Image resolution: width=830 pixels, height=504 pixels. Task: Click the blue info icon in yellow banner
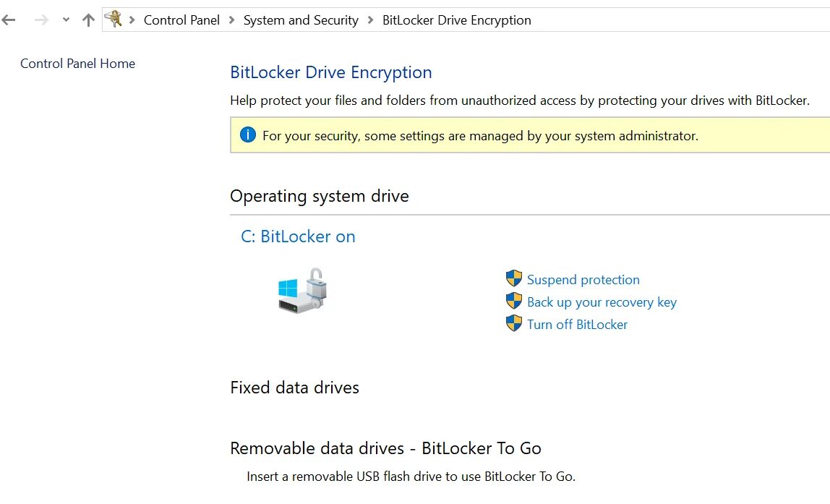tap(248, 135)
